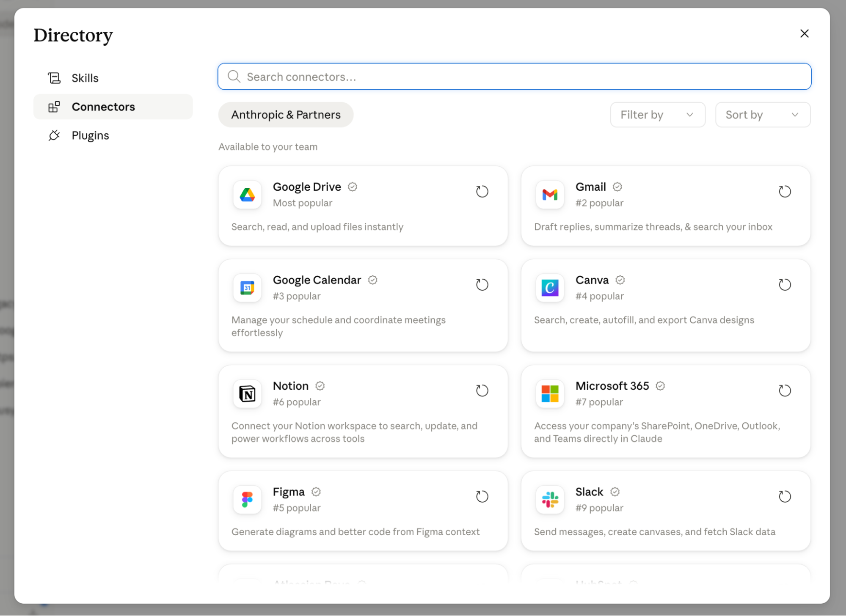Click the Plugins plug icon
The image size is (846, 616).
(x=54, y=135)
